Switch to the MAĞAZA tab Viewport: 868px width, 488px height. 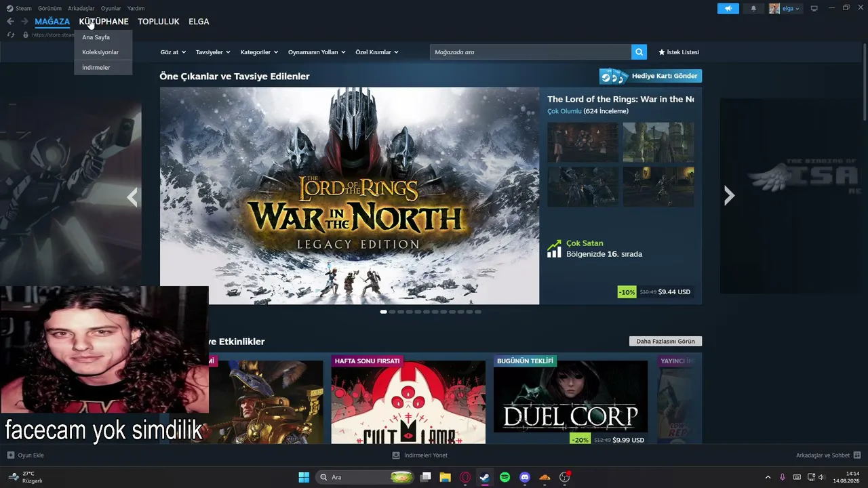point(52,22)
